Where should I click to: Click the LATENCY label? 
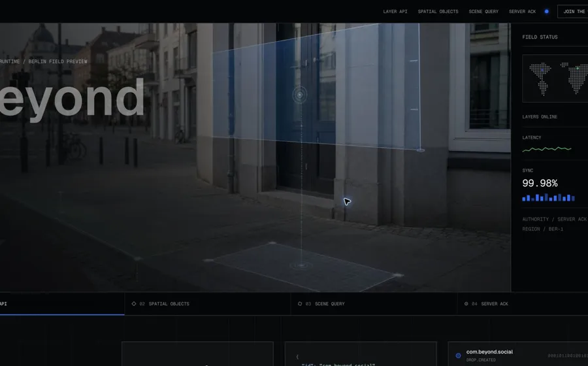coord(531,138)
